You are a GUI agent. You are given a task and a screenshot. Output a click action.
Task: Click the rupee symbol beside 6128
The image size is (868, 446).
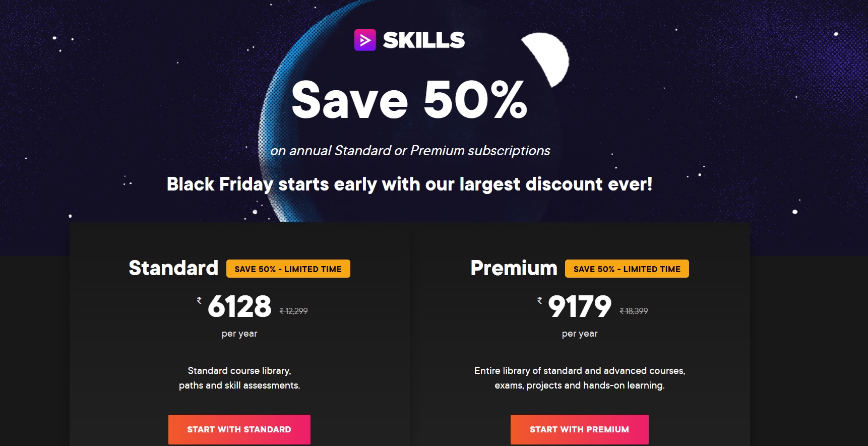click(x=199, y=300)
